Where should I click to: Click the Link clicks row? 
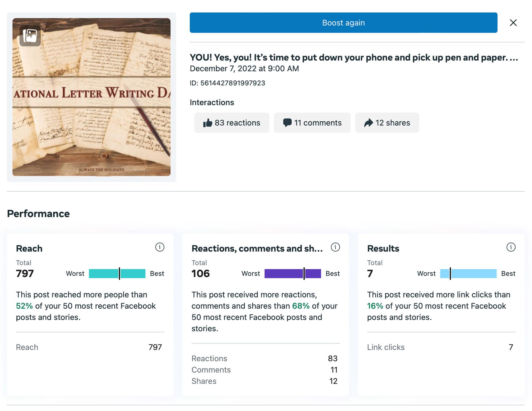pyautogui.click(x=441, y=347)
